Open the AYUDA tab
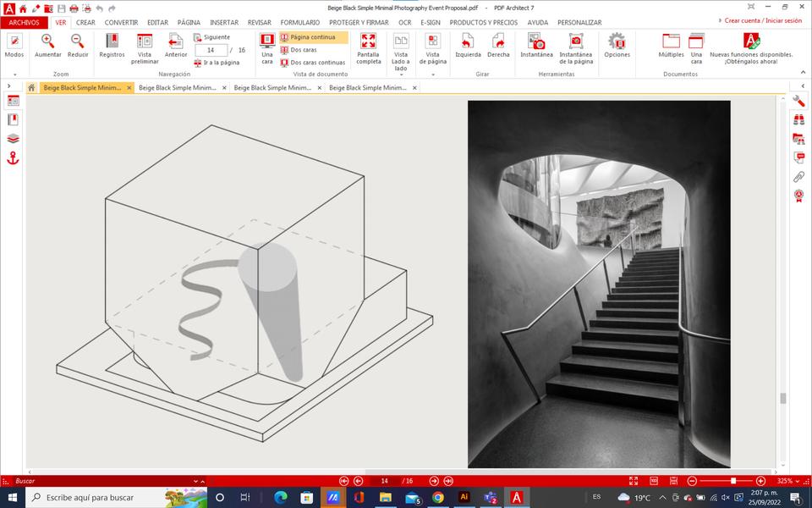 coord(538,22)
